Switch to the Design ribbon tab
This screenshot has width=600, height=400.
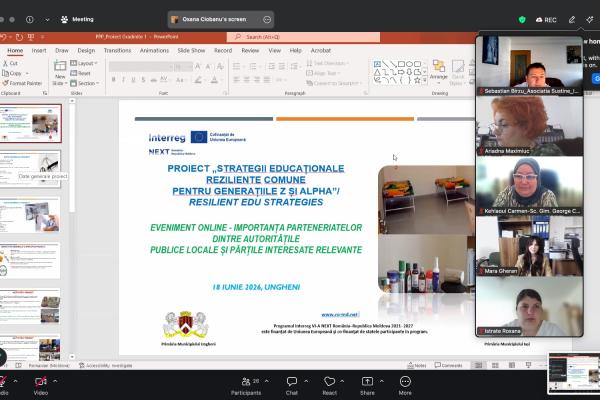(x=86, y=51)
